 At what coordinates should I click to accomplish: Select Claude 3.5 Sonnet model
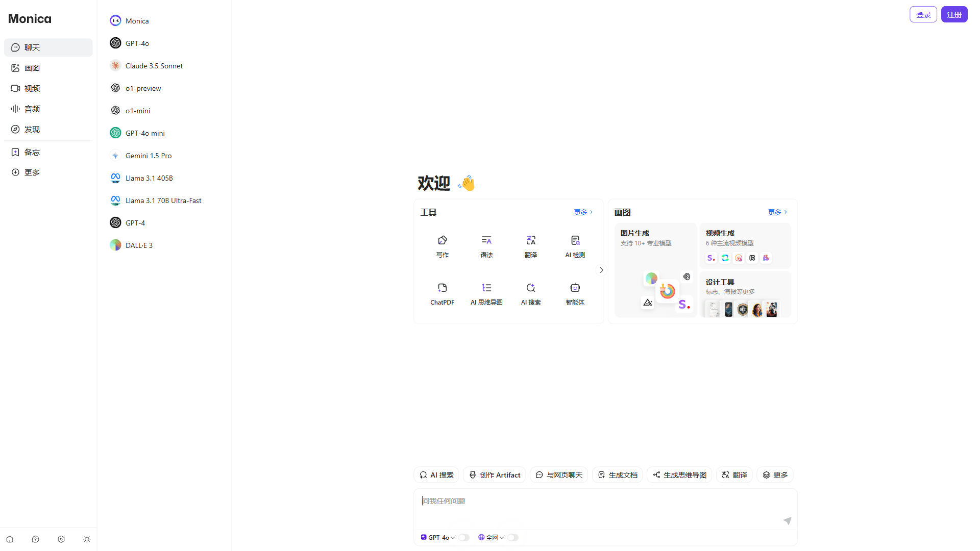click(x=164, y=66)
